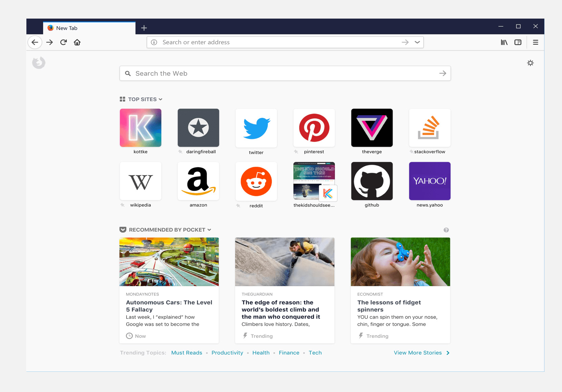The width and height of the screenshot is (562, 392).
Task: Open the amazon tile
Action: [198, 181]
